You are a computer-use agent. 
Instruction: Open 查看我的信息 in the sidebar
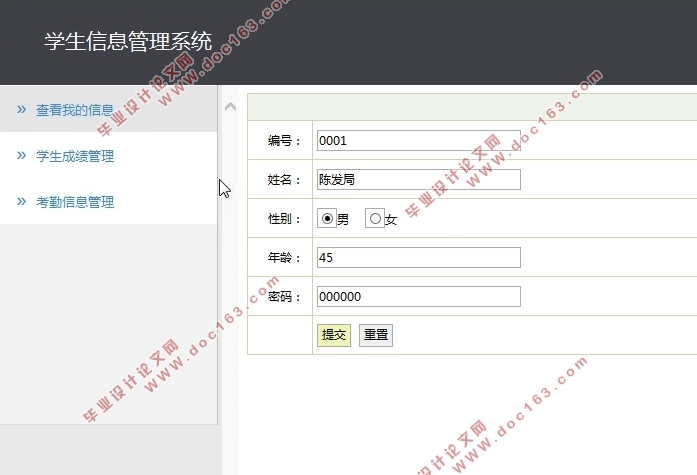[75, 110]
